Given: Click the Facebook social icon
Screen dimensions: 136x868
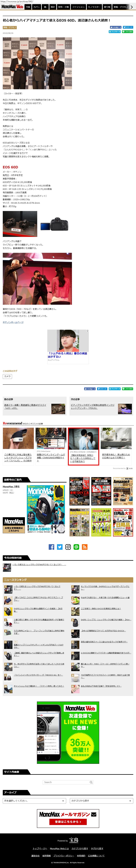Looking at the screenshot, I should pyautogui.click(x=51, y=547).
